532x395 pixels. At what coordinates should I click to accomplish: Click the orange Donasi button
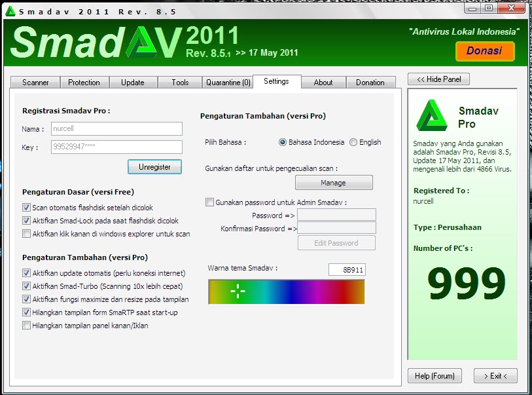(485, 51)
